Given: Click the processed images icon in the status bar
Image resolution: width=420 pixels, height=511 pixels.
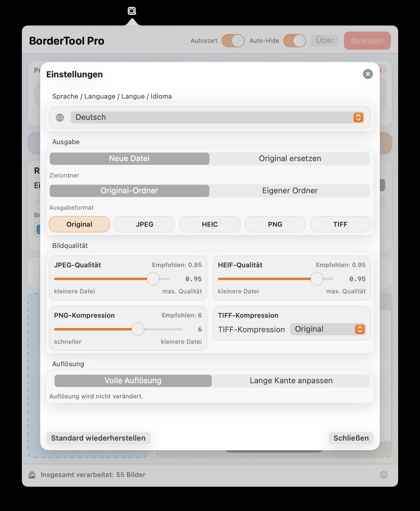Looking at the screenshot, I should point(32,475).
